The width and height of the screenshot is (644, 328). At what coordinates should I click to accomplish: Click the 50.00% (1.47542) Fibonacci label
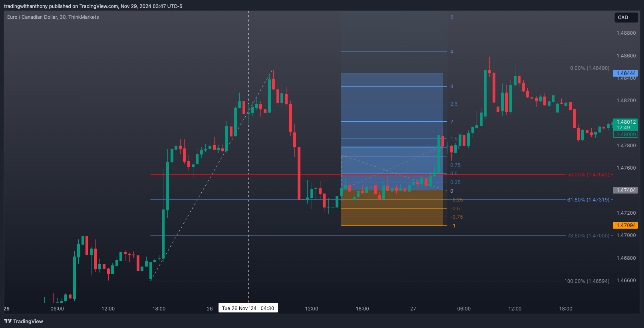click(588, 175)
